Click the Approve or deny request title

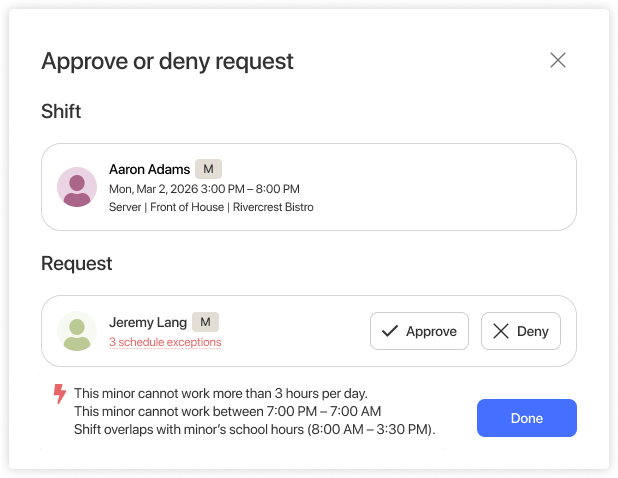[x=168, y=61]
